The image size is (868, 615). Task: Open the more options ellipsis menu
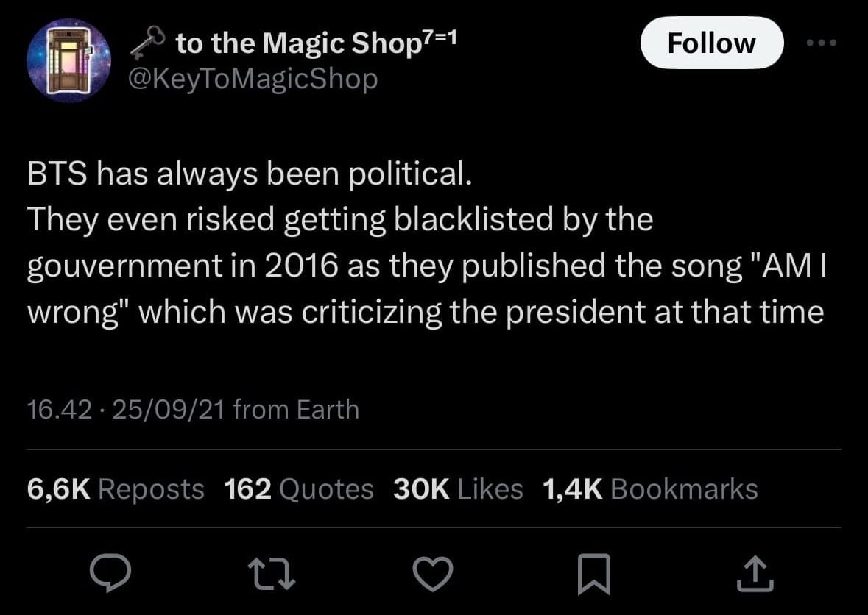point(822,42)
